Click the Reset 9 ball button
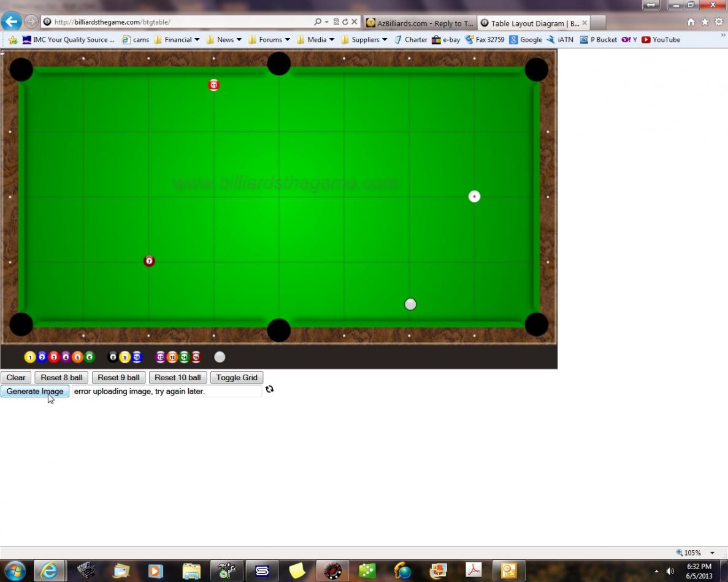This screenshot has width=728, height=582. click(x=118, y=377)
